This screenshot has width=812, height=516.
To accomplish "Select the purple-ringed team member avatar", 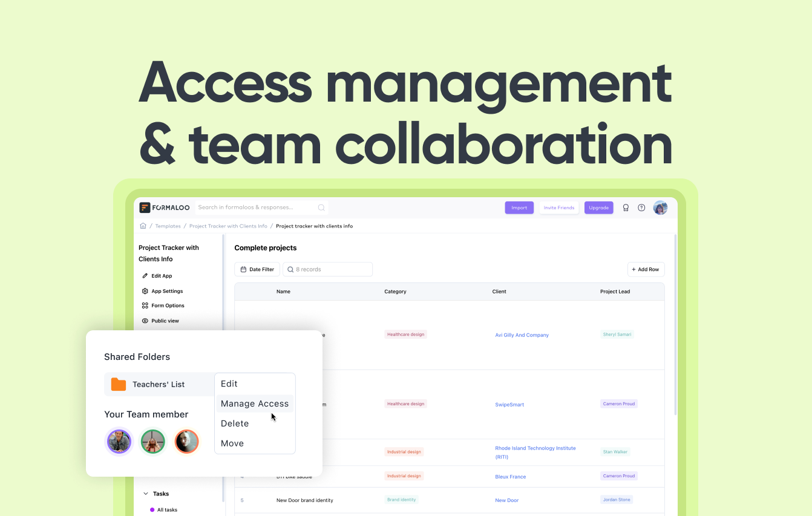I will (x=119, y=442).
